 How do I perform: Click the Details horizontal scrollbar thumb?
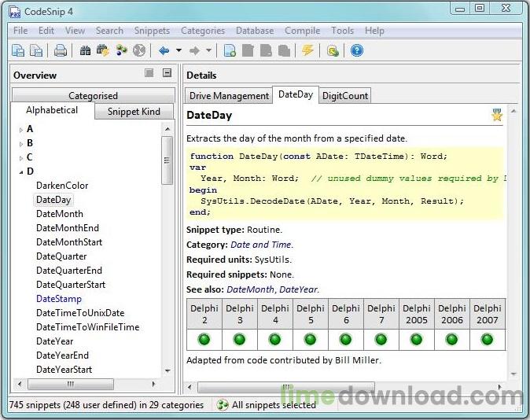click(286, 387)
